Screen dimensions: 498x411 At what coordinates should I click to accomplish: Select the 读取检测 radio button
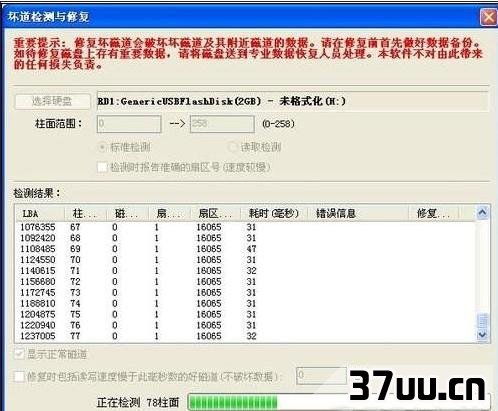232,147
